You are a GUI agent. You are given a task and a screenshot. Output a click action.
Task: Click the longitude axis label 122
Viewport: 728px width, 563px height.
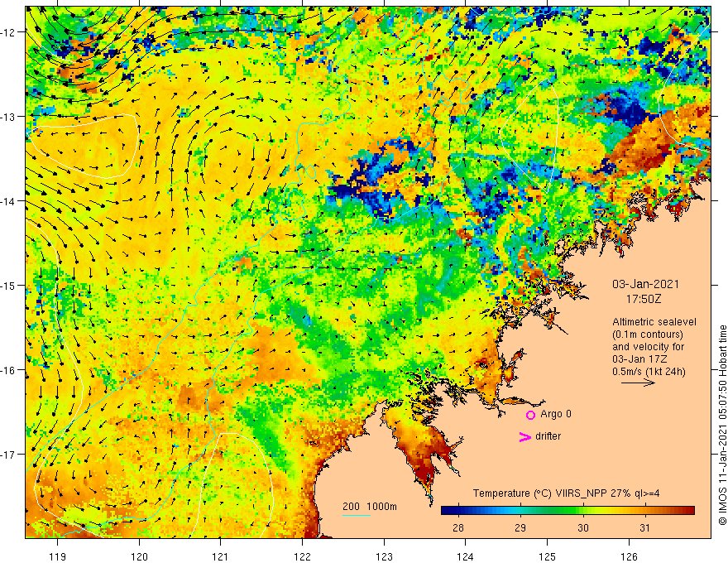pyautogui.click(x=302, y=556)
